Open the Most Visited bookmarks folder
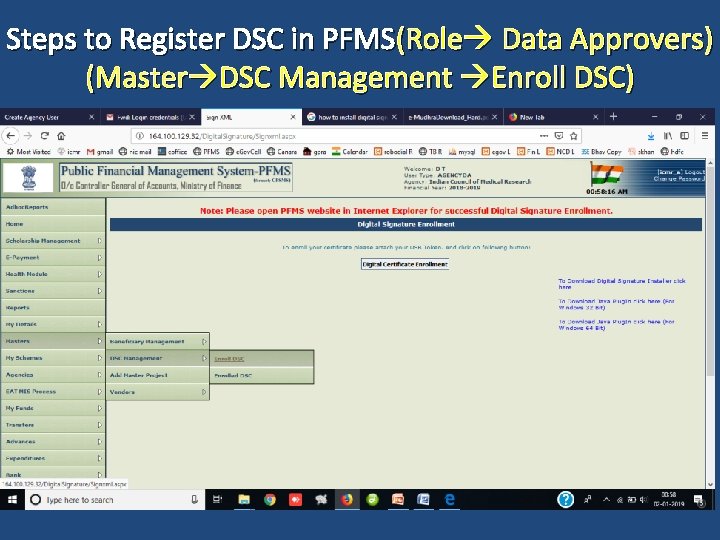The height and width of the screenshot is (540, 720). 28,152
